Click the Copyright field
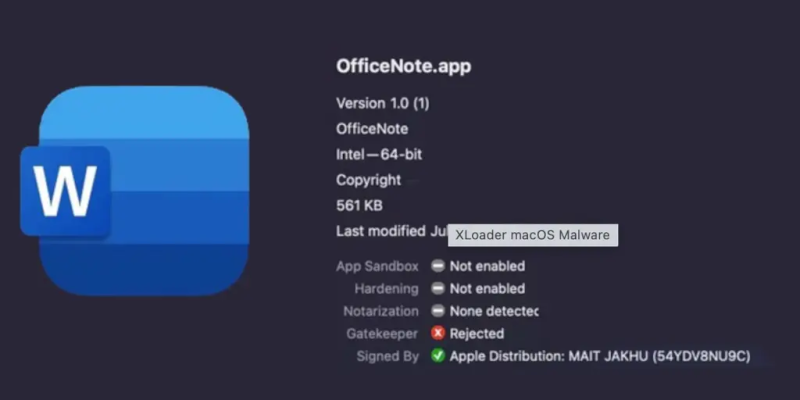Viewport: 800px width, 400px height. pos(369,181)
